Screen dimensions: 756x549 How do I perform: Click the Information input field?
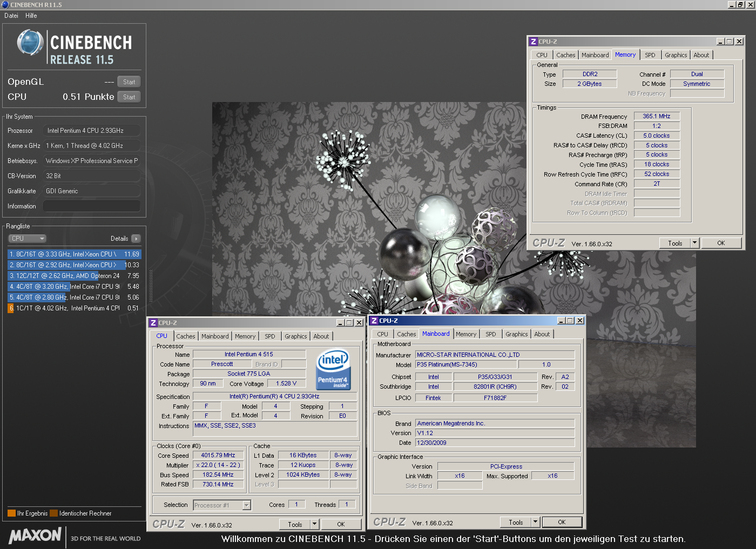click(x=92, y=206)
